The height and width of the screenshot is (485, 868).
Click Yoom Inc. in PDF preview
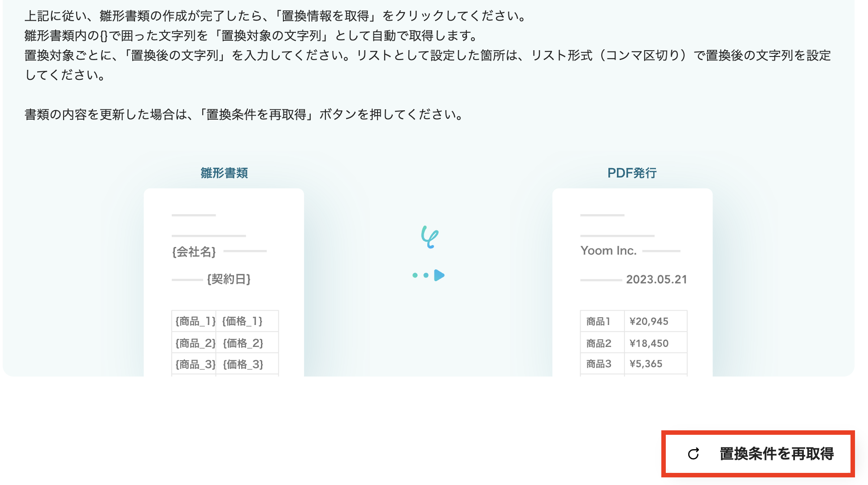pos(608,251)
